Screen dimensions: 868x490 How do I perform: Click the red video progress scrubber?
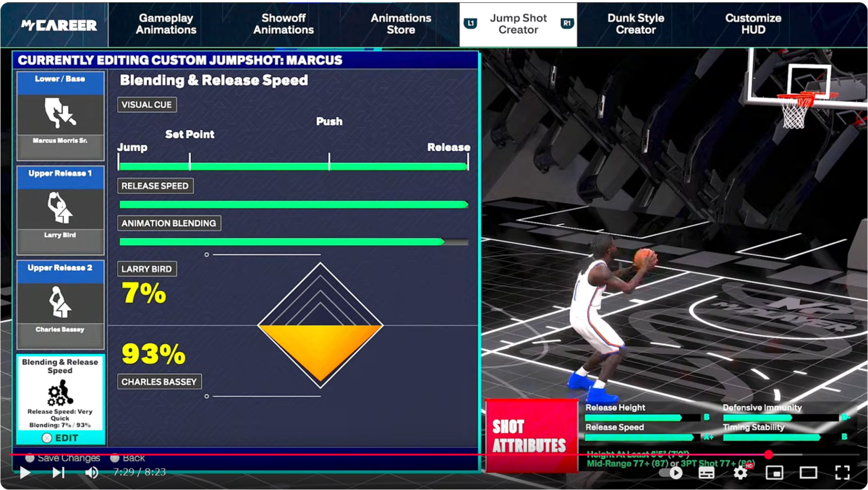point(769,455)
